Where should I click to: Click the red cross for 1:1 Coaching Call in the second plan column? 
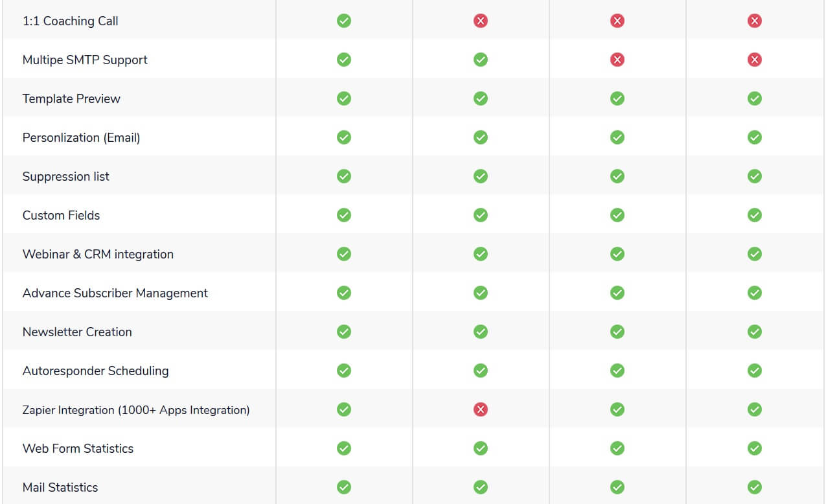[x=481, y=21]
